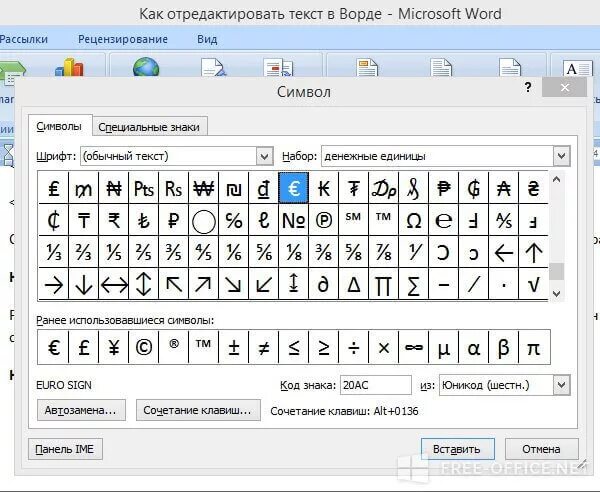Select the Numero sign № symbol
Image resolution: width=600 pixels, height=492 pixels.
click(293, 220)
